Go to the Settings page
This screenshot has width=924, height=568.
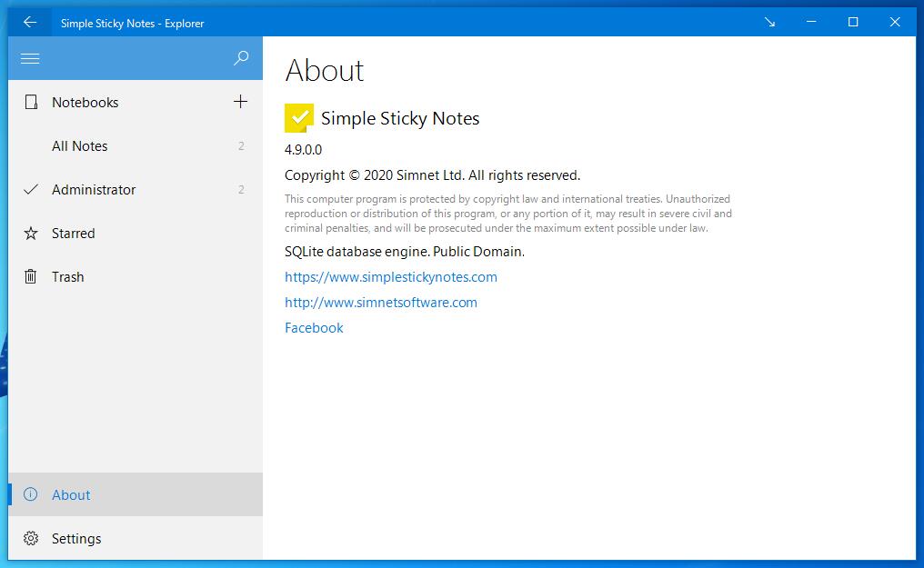76,539
